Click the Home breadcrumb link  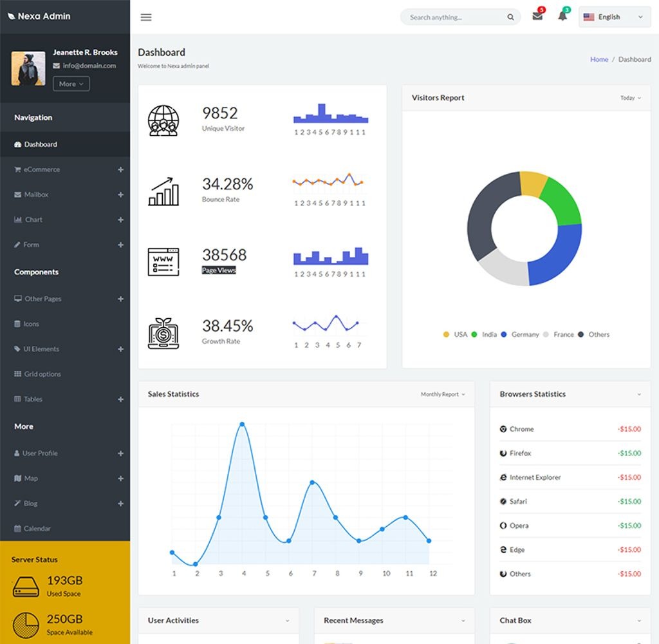[599, 59]
